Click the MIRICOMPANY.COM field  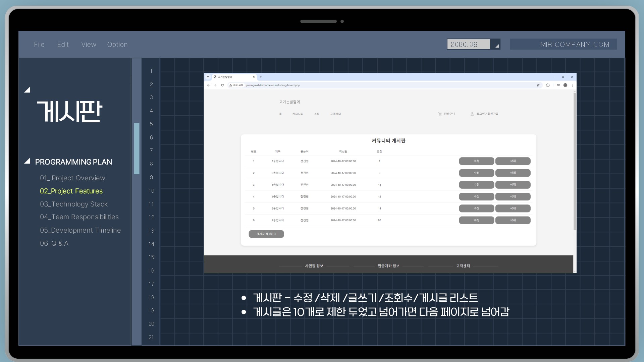pos(563,44)
